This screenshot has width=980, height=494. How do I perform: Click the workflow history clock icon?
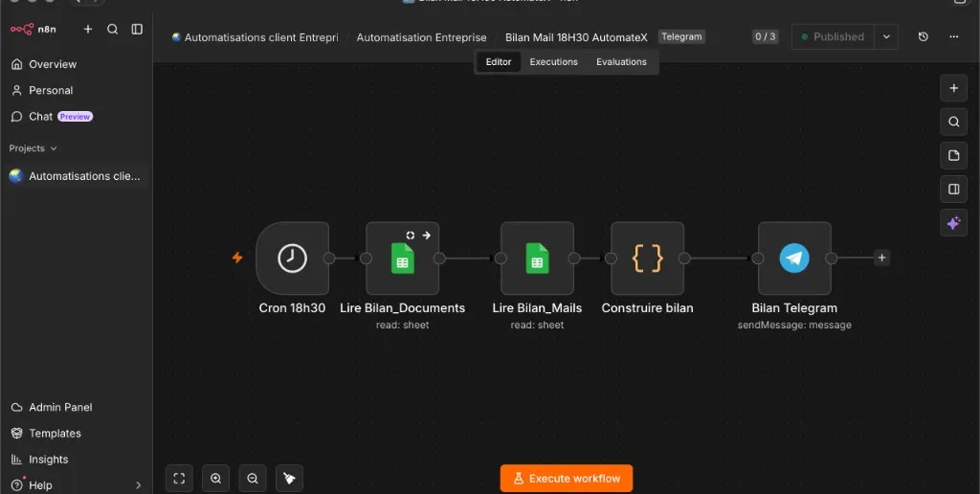(x=924, y=37)
